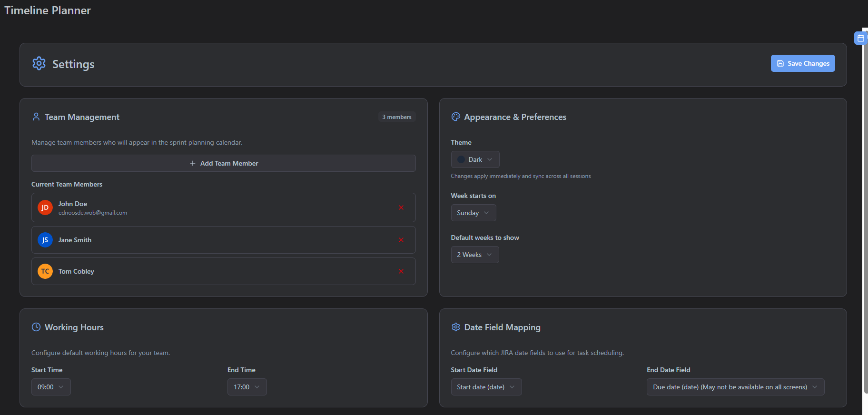
Task: Click the Date Field Mapping gear icon
Action: [456, 327]
